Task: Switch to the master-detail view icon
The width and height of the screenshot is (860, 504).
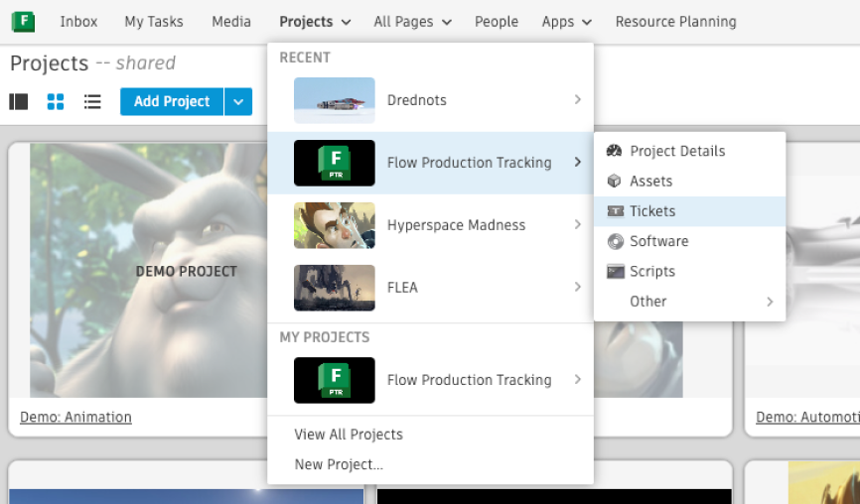Action: (19, 101)
